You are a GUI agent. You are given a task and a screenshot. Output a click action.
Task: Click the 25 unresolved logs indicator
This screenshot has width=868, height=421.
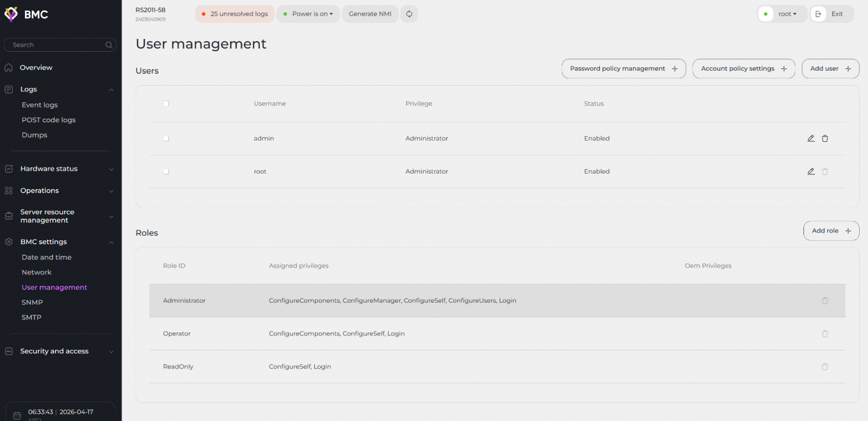[x=235, y=14]
